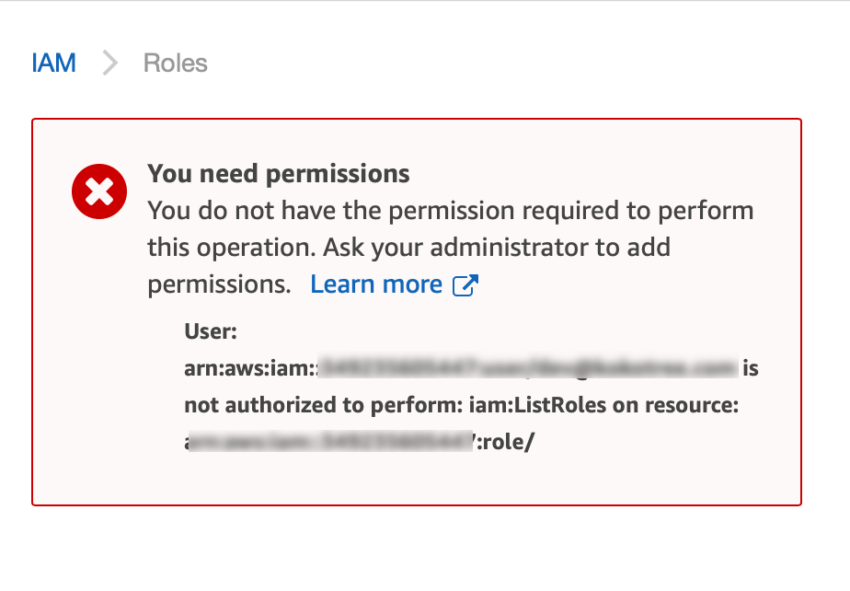Image resolution: width=850 pixels, height=591 pixels.
Task: Click the word "permissions." before Learn more
Action: [x=219, y=284]
